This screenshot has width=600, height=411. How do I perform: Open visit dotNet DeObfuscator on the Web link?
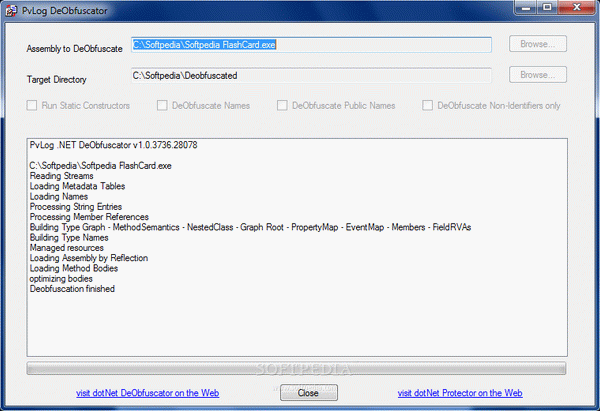click(x=147, y=393)
